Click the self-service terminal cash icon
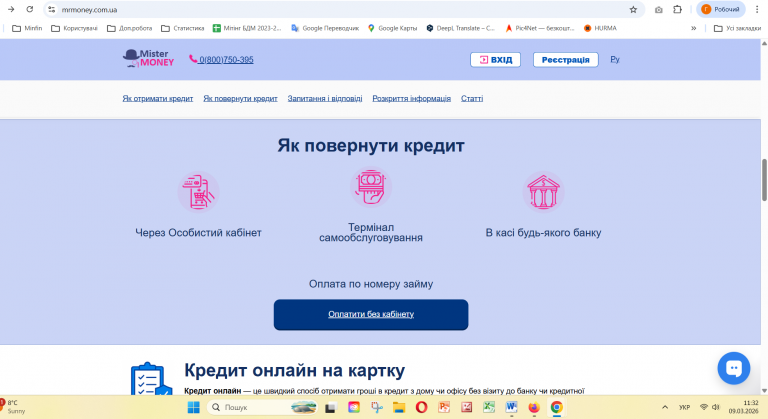 371,187
